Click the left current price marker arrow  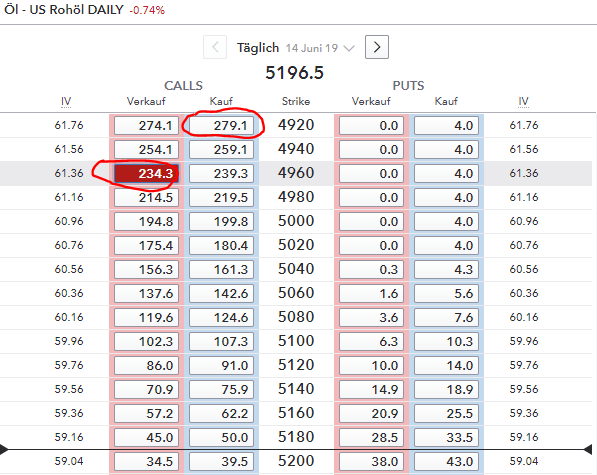4,449
